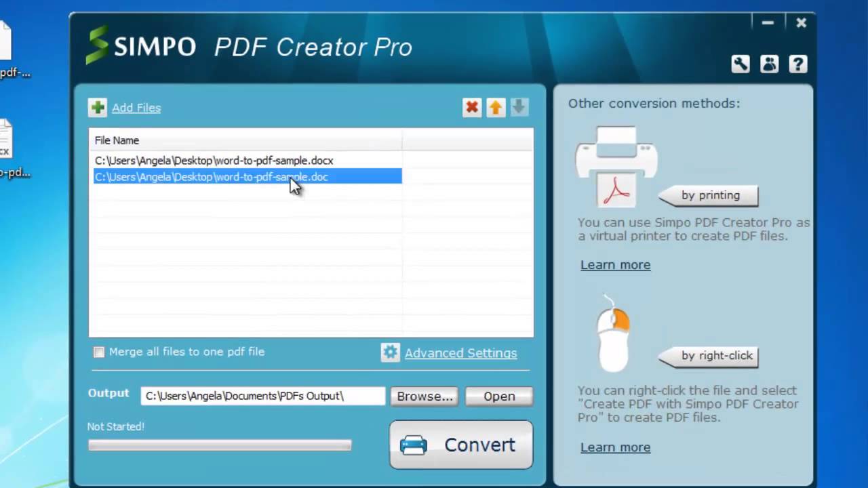Select the highlighted word-to-pdf-sample.doc row

pos(248,177)
